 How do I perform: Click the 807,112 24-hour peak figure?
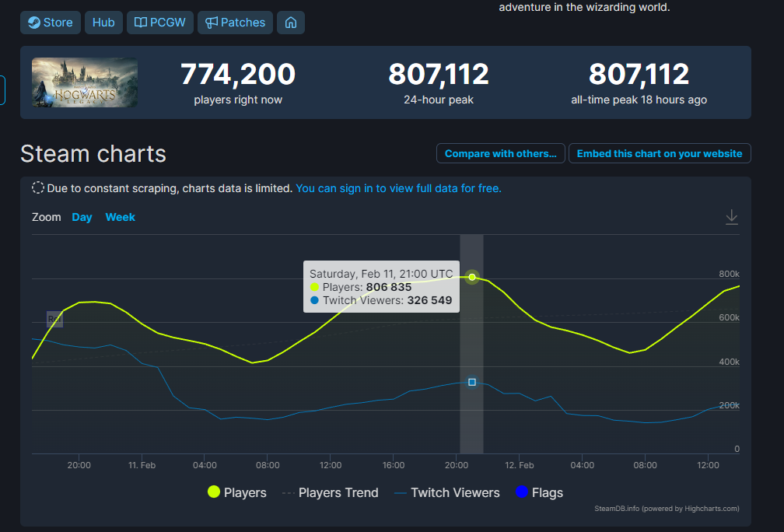[x=439, y=74]
